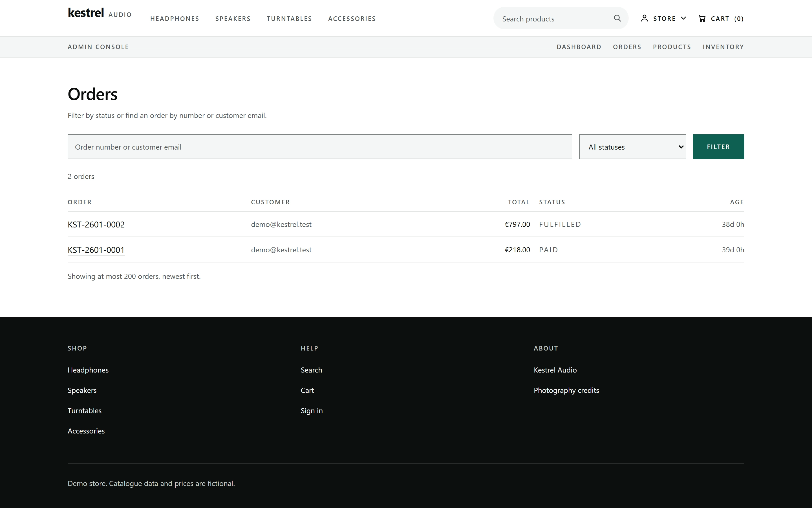This screenshot has height=508, width=812.
Task: Click the PAID status cell
Action: tap(548, 250)
